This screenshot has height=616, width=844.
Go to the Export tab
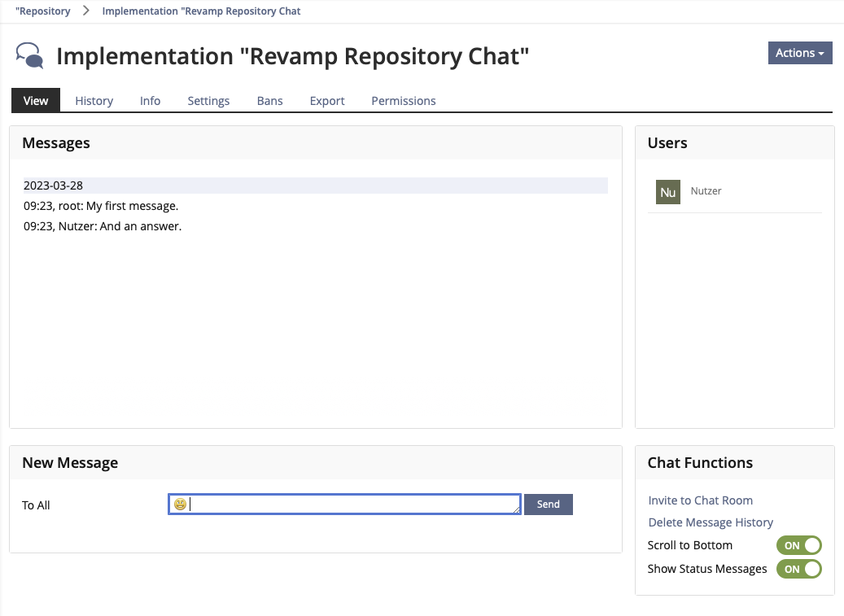[327, 101]
